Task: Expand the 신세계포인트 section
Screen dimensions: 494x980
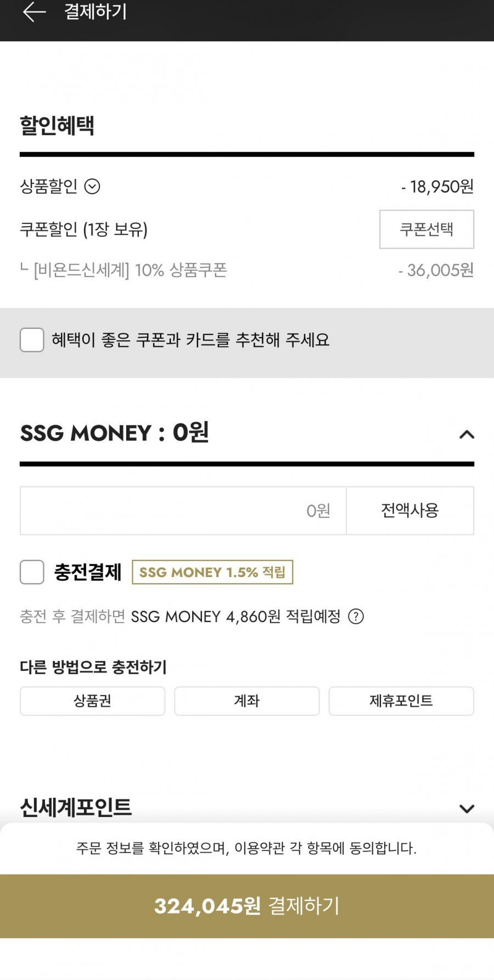Action: click(467, 809)
